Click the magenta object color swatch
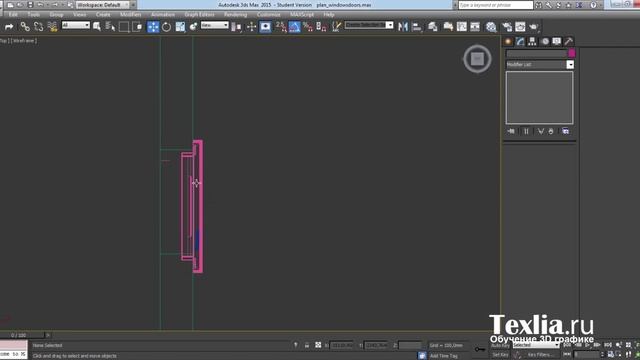This screenshot has height=360, width=640. [x=571, y=53]
